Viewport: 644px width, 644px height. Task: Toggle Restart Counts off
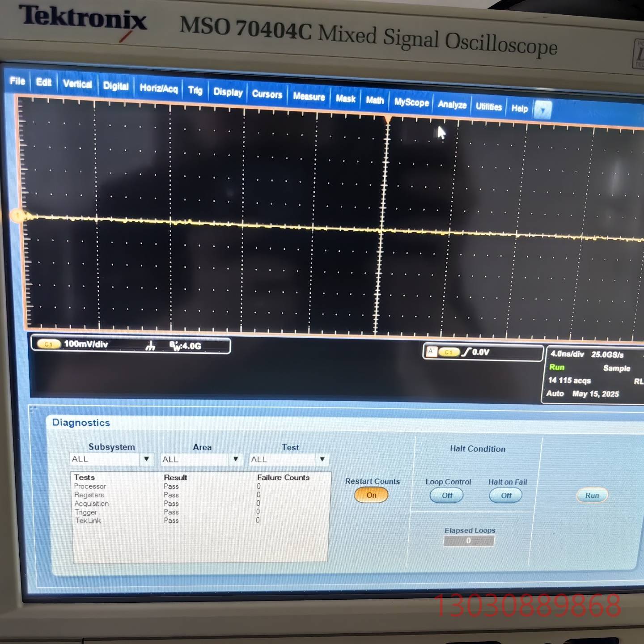pos(371,495)
